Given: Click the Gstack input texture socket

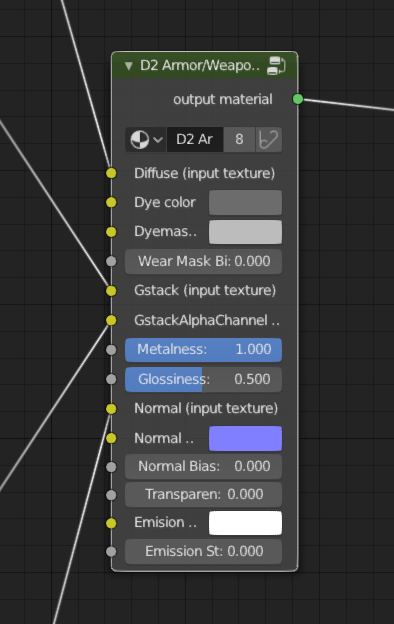Looking at the screenshot, I should pos(111,291).
